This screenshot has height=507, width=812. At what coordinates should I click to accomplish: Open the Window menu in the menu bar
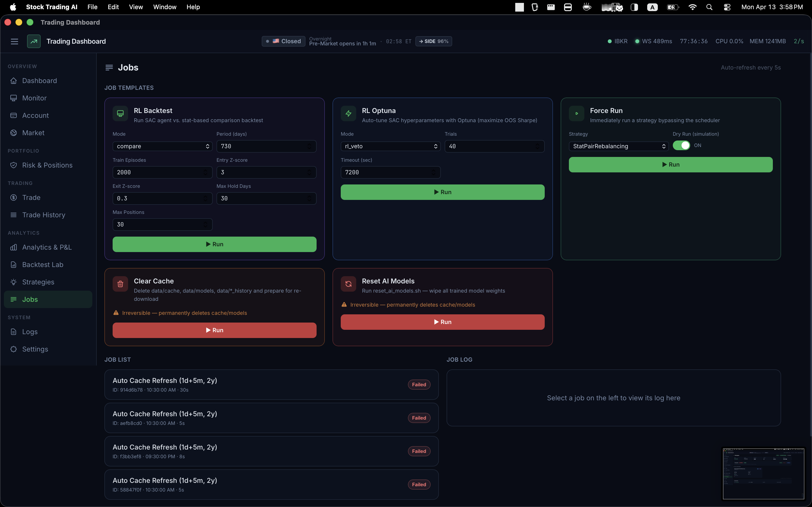164,7
